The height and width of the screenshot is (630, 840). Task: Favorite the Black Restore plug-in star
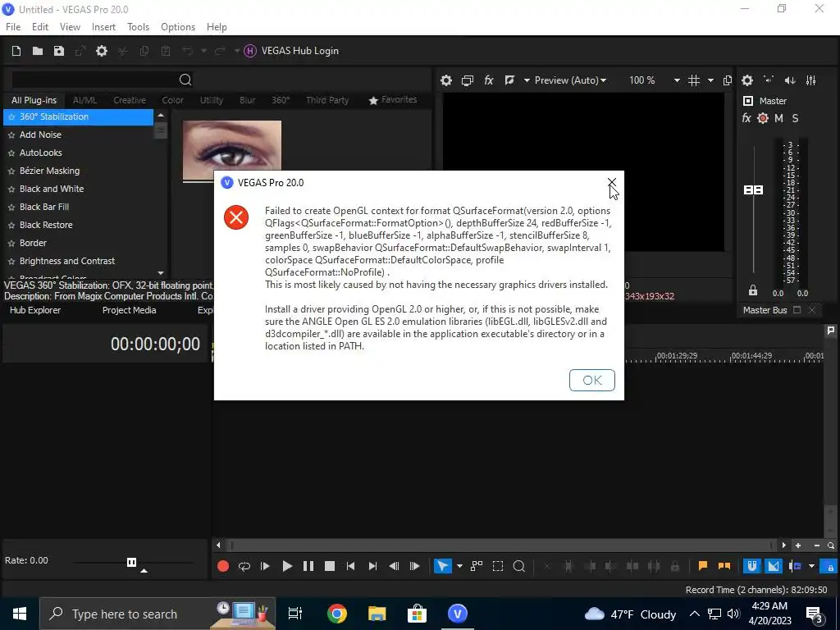(x=11, y=225)
